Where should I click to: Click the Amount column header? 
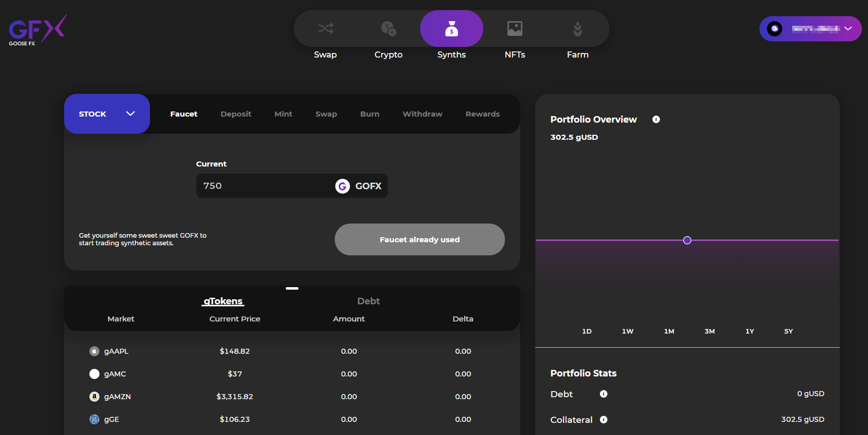349,319
